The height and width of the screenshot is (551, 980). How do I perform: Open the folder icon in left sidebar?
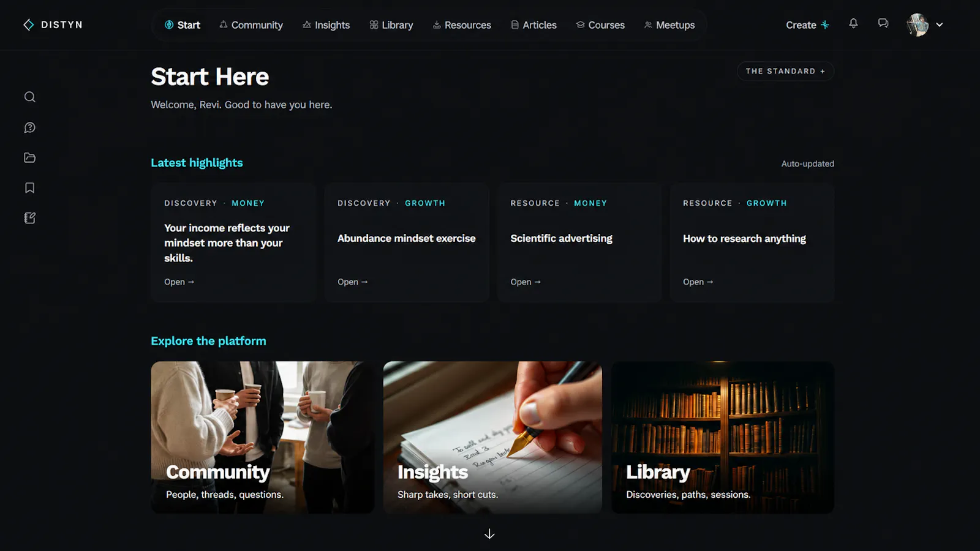tap(29, 157)
